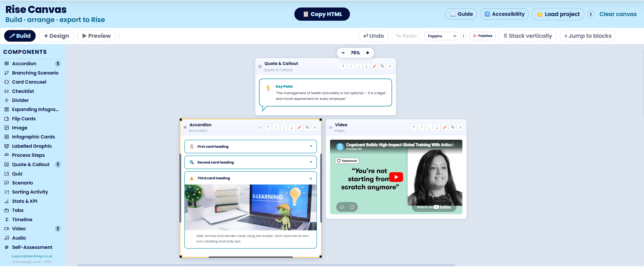Clear the canvas
Image resolution: width=644 pixels, height=267 pixels.
pos(618,14)
